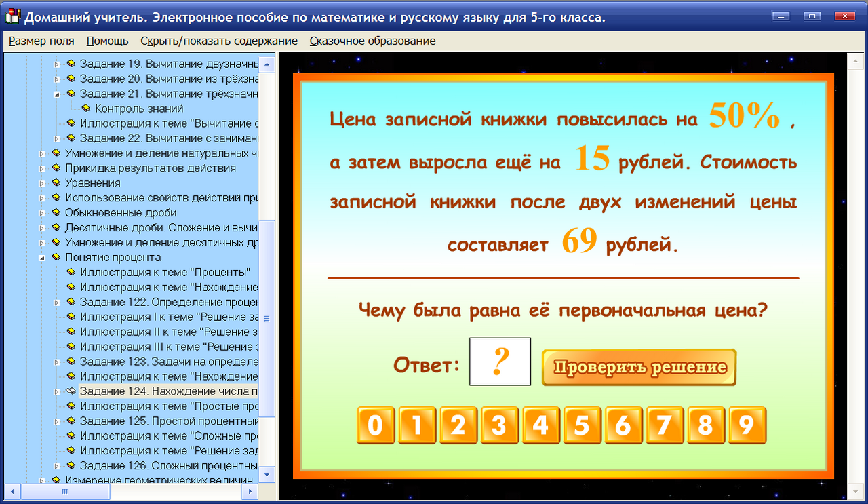Click the down arrow of the tree scrollbar
868x504 pixels.
coord(267,475)
